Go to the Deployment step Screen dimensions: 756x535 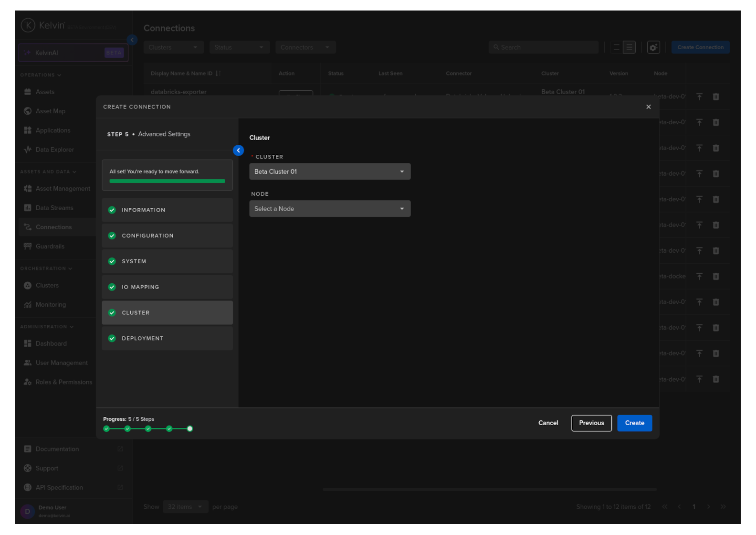coord(167,338)
